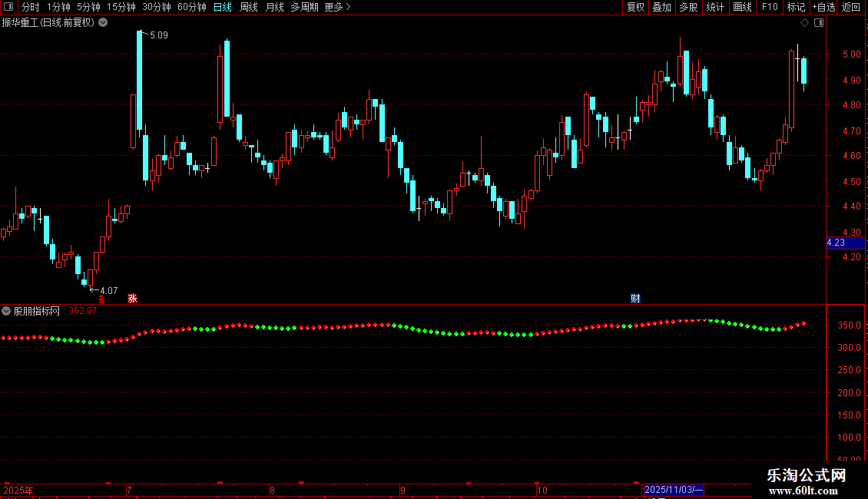Click the 振华重工(日线.前复权) title

48,23
